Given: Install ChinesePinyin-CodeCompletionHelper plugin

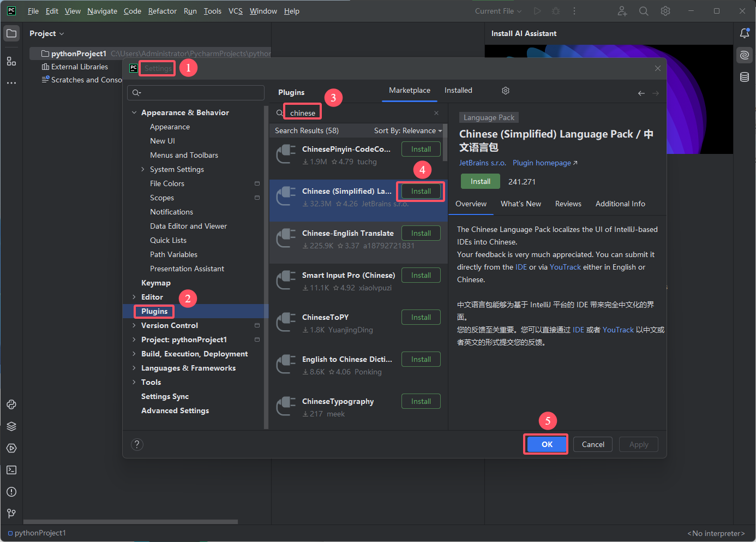Looking at the screenshot, I should (421, 149).
